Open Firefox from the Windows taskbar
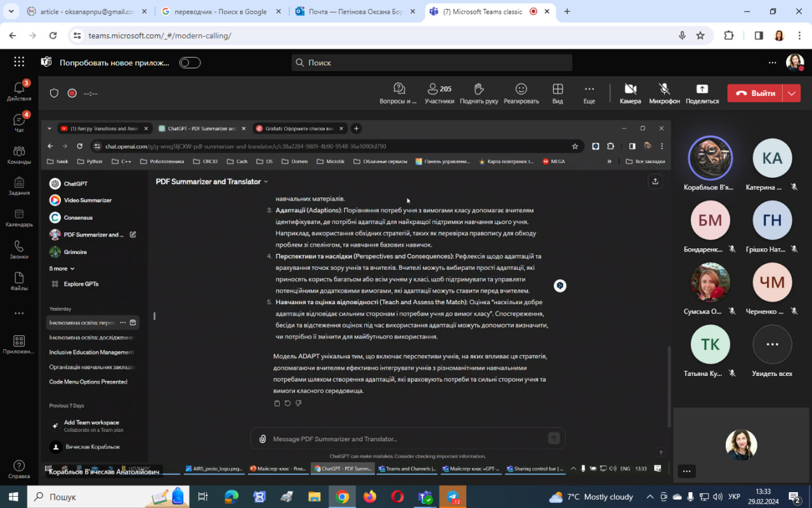The image size is (812, 508). pyautogui.click(x=370, y=497)
